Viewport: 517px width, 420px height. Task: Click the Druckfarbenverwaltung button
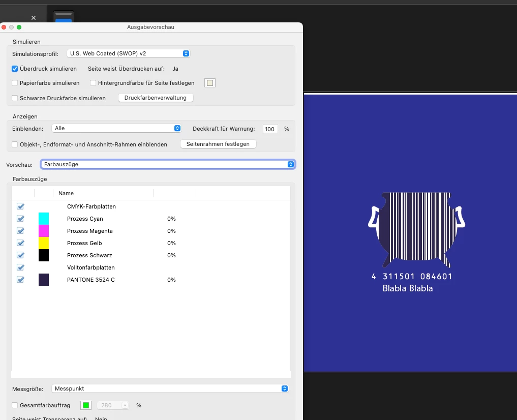click(x=155, y=98)
